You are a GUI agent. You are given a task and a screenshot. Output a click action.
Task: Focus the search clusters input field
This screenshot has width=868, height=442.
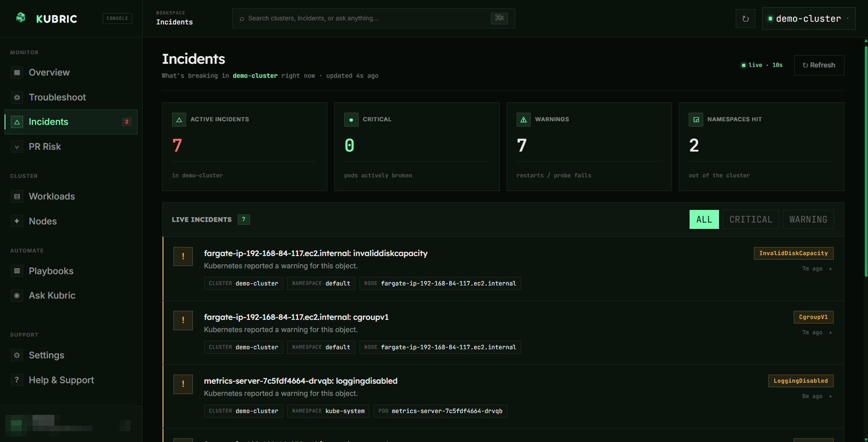click(374, 18)
